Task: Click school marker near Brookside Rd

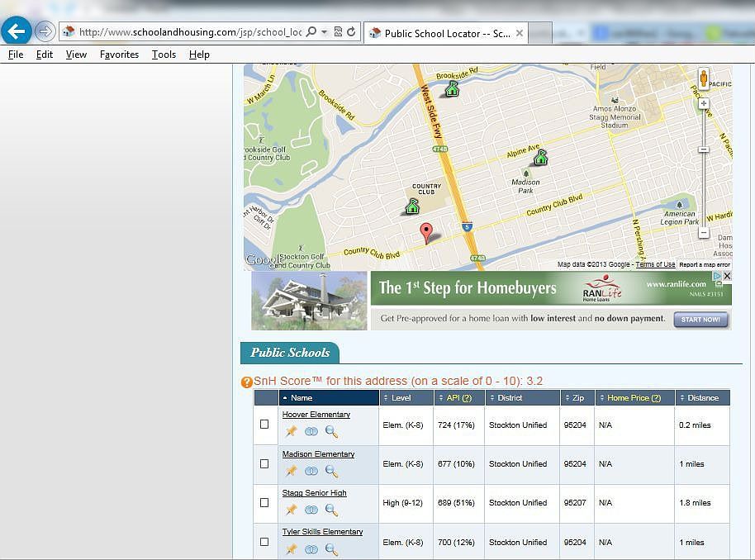Action: pyautogui.click(x=452, y=88)
